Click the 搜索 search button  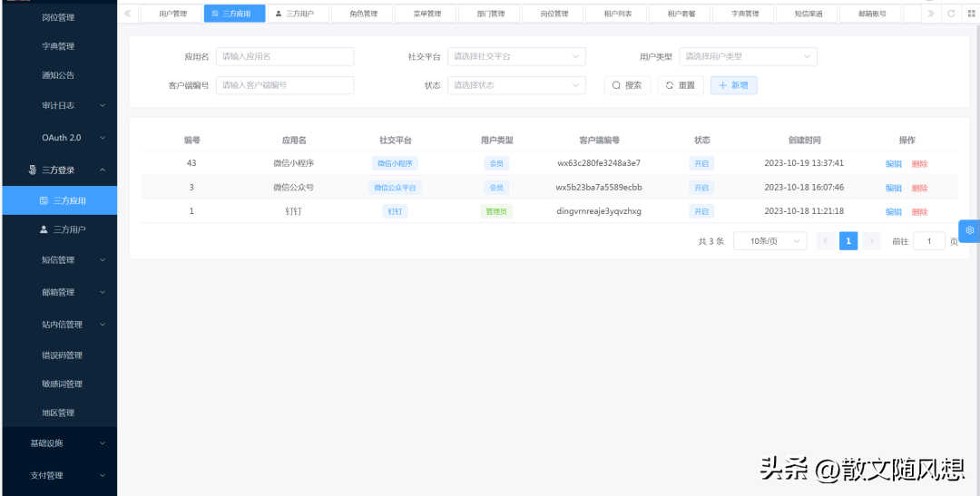pyautogui.click(x=627, y=85)
